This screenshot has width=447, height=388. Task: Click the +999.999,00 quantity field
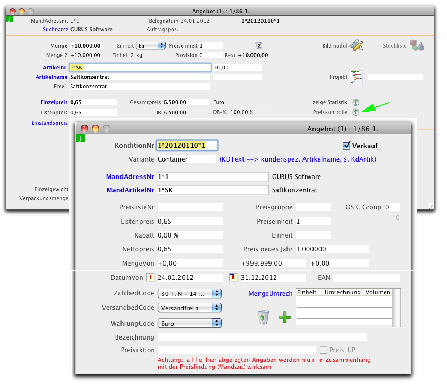[273, 263]
